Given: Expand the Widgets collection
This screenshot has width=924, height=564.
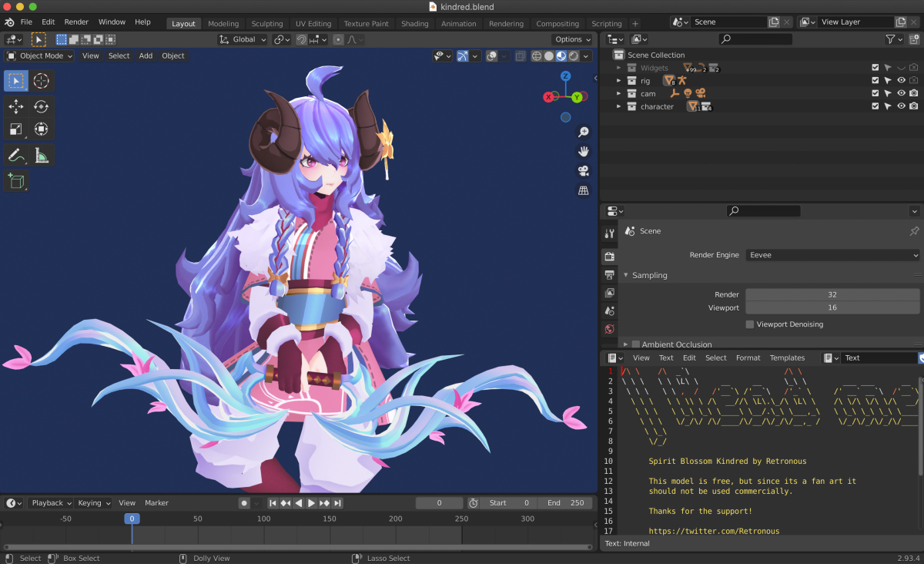Looking at the screenshot, I should [x=618, y=68].
